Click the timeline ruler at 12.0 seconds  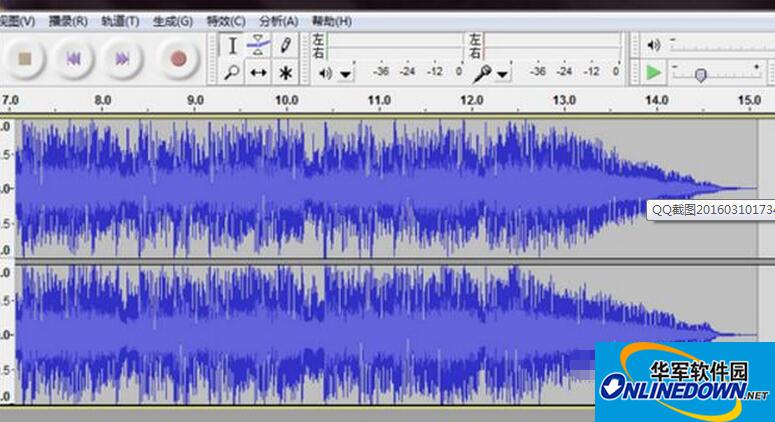[x=472, y=100]
